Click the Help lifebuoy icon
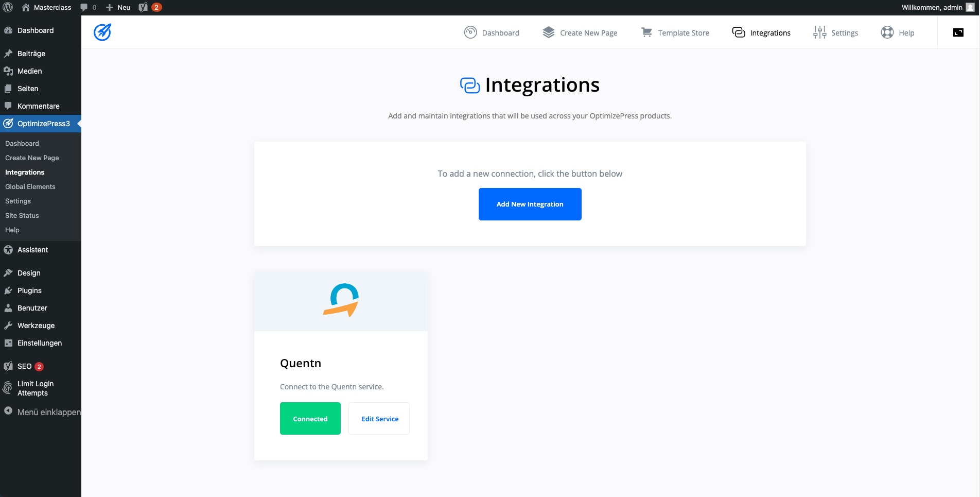 pos(887,32)
